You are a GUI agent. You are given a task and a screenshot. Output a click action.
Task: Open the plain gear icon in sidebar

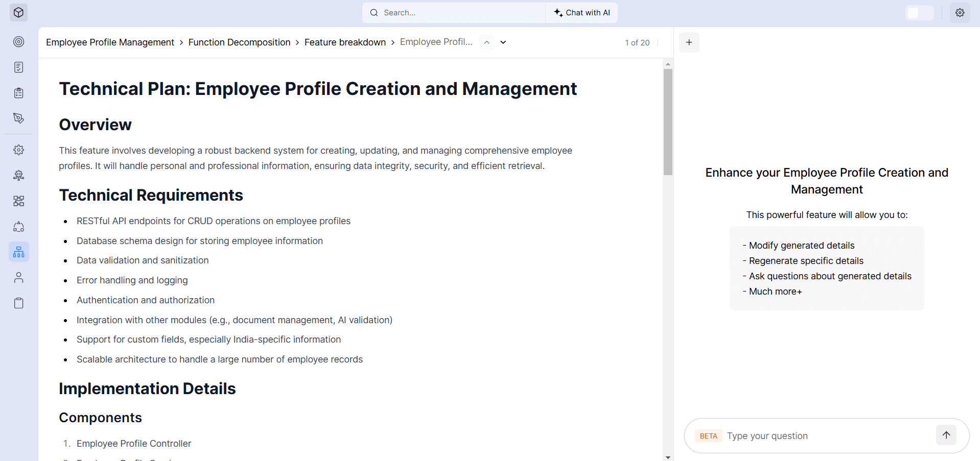point(19,150)
